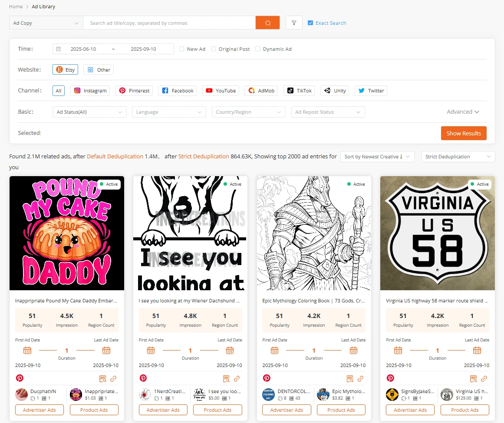Open ad details icon on Epic Mythology card
The image size is (504, 423).
pos(350,378)
